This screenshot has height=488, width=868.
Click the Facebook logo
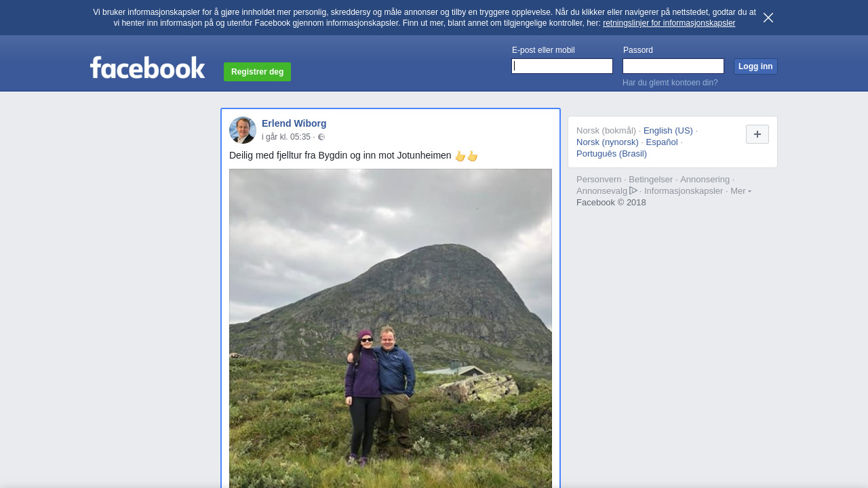[148, 67]
